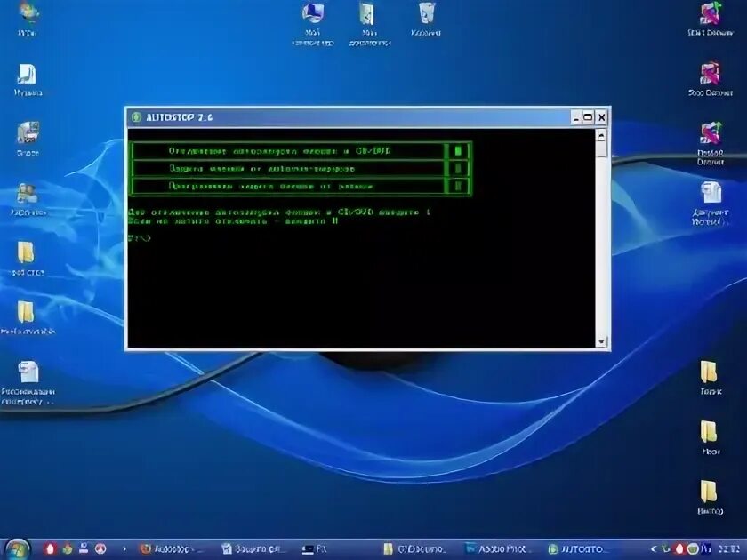Launch the Stop Denwer shortcut
Image resolution: width=747 pixels, height=560 pixels.
click(x=710, y=79)
